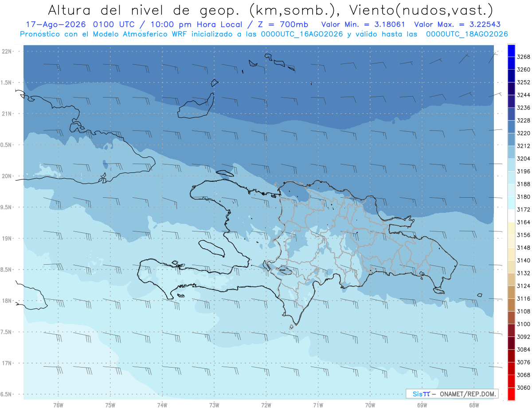Click the '3060' legend value

coord(524,388)
